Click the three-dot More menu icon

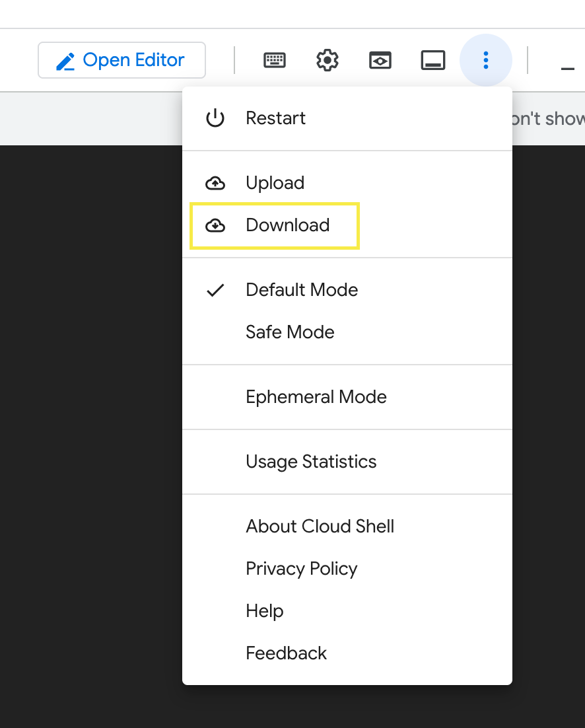pyautogui.click(x=486, y=60)
